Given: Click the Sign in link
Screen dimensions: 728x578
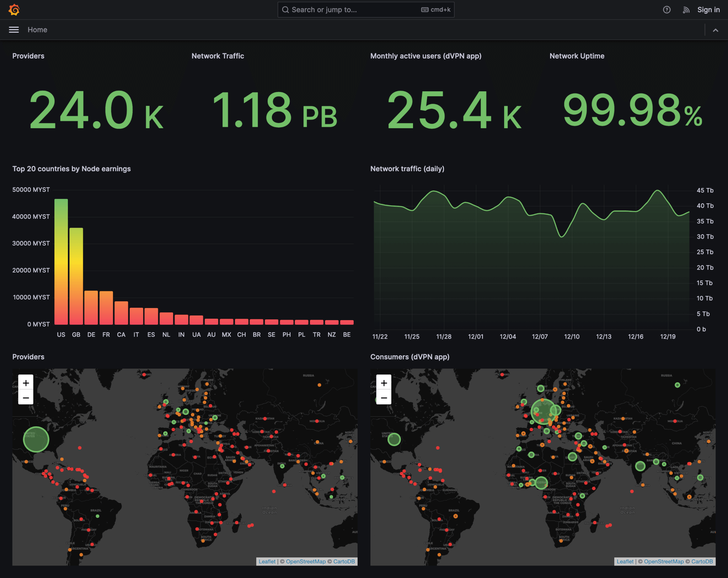Looking at the screenshot, I should coord(708,10).
